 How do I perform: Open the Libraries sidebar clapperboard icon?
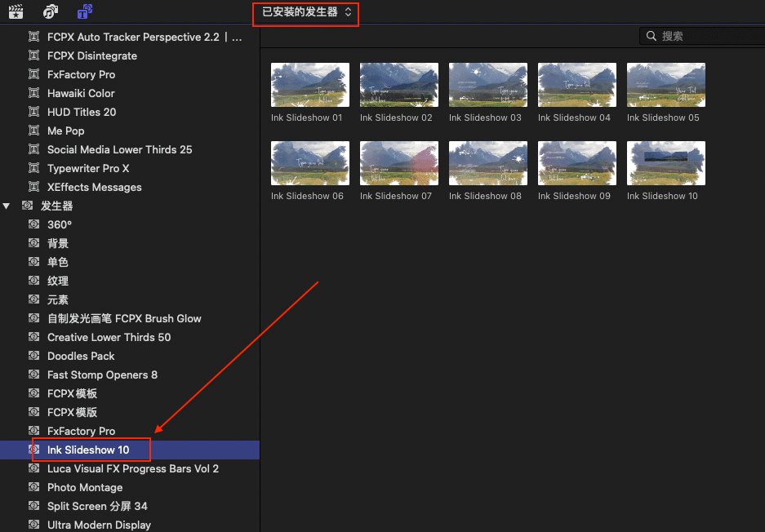coord(16,11)
